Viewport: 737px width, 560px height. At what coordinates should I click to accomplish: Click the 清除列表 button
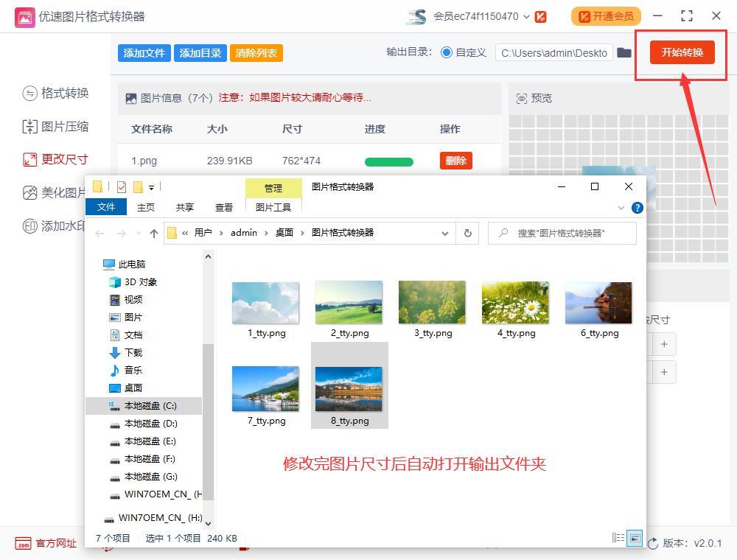pos(256,53)
